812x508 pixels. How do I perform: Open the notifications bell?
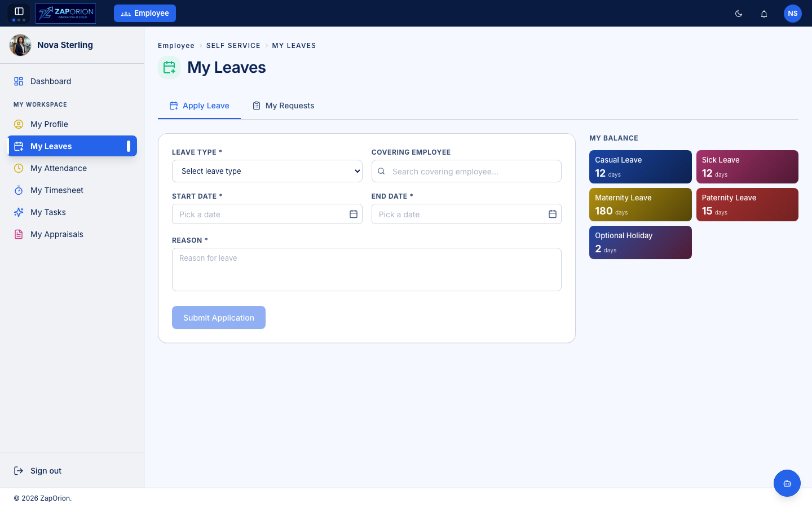764,14
